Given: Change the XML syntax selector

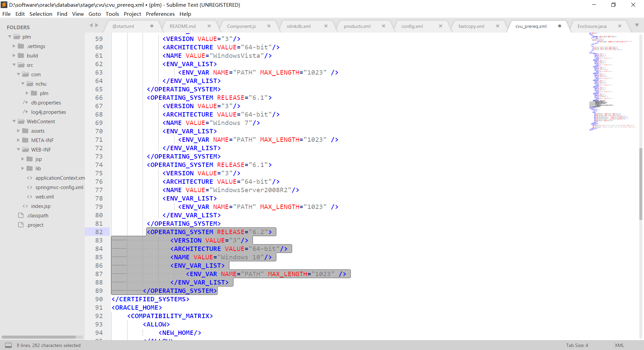Looking at the screenshot, I should [619, 345].
